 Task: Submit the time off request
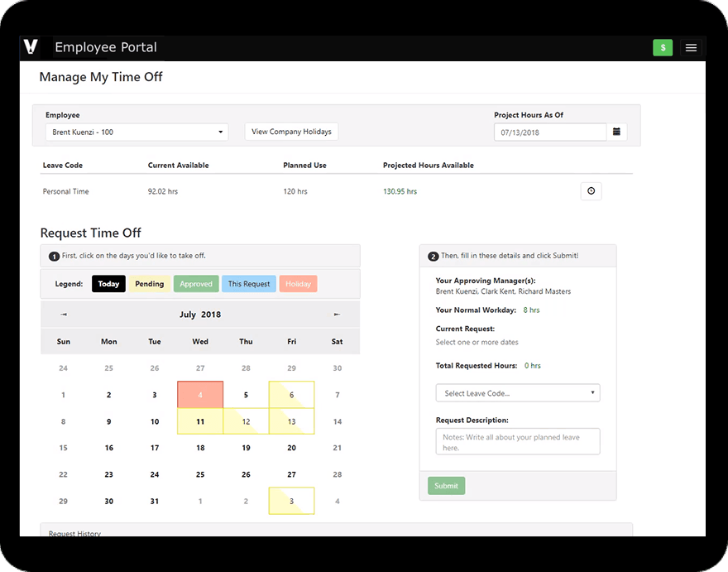point(446,486)
